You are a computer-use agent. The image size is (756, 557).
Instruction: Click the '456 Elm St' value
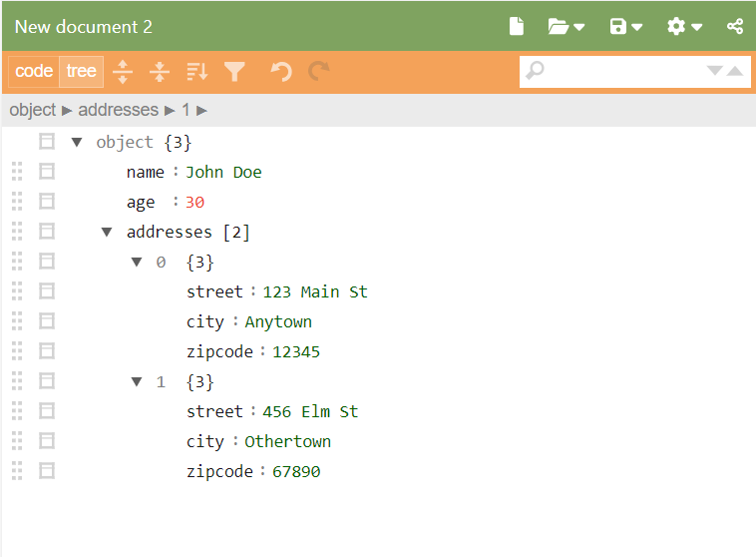pos(310,411)
